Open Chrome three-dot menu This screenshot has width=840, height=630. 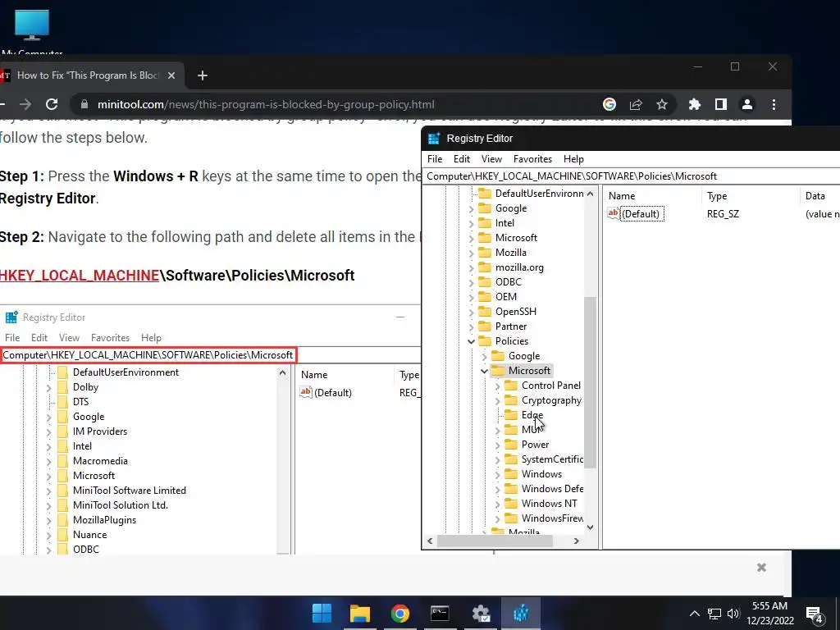tap(774, 104)
